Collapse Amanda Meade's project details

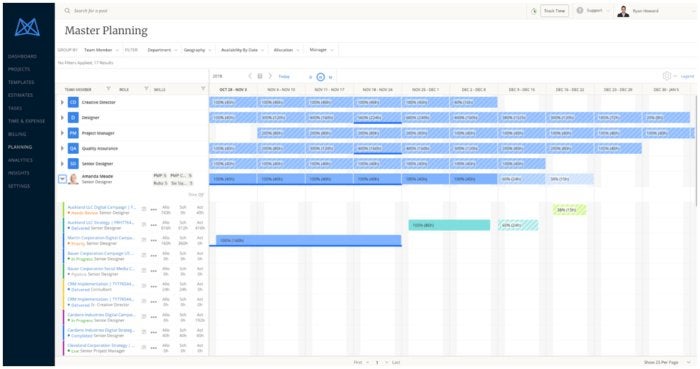[62, 179]
